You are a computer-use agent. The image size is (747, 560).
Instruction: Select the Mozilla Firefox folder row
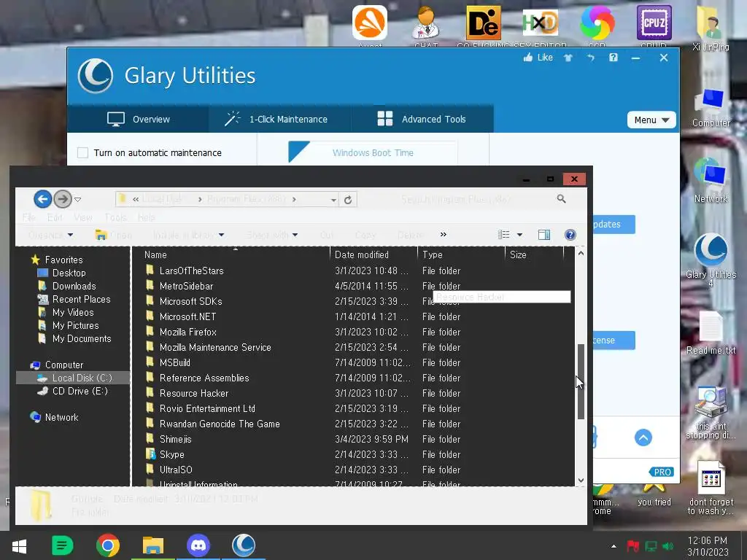[354, 332]
